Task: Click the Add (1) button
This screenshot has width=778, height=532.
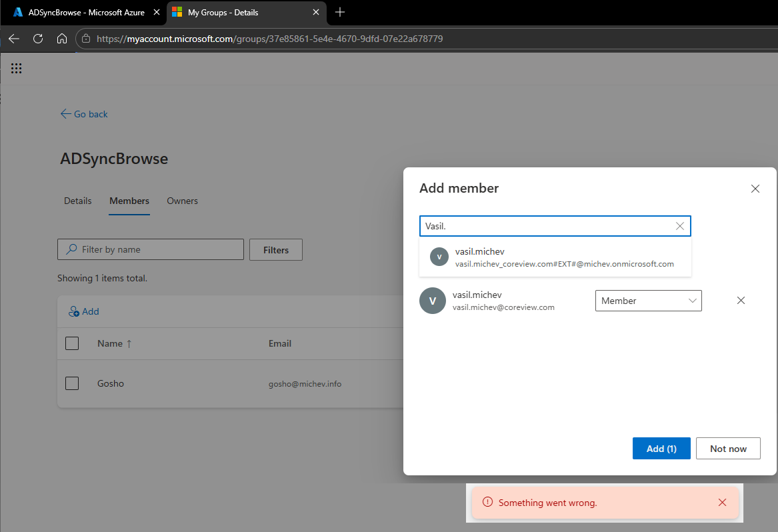Action: [661, 449]
